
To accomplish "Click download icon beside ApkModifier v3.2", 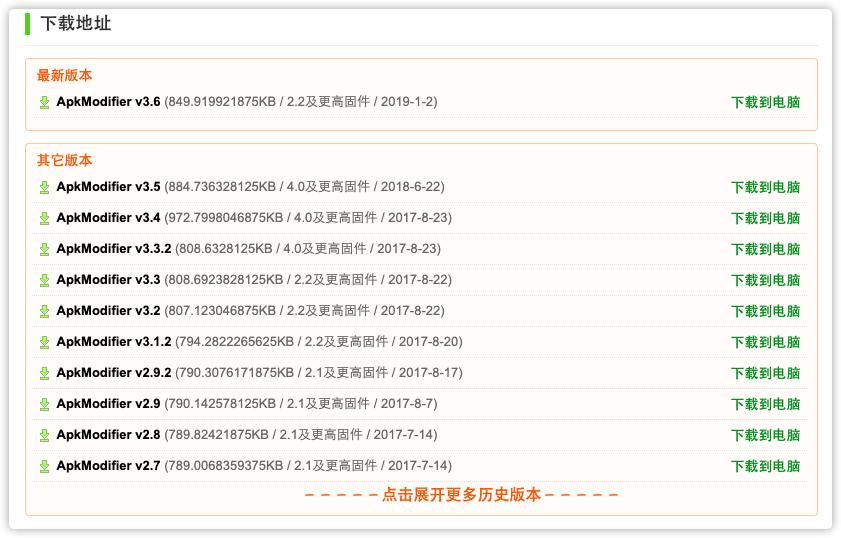I will (45, 311).
